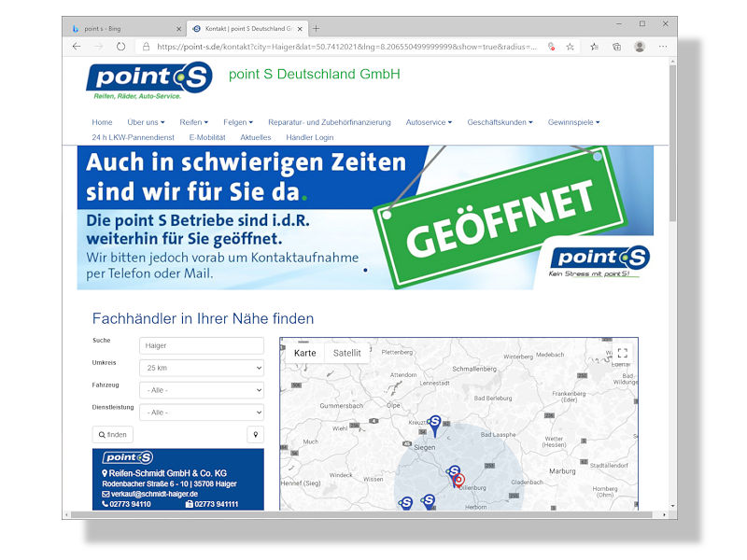View site security info via the lock icon
This screenshot has width=747, height=560.
point(147,47)
